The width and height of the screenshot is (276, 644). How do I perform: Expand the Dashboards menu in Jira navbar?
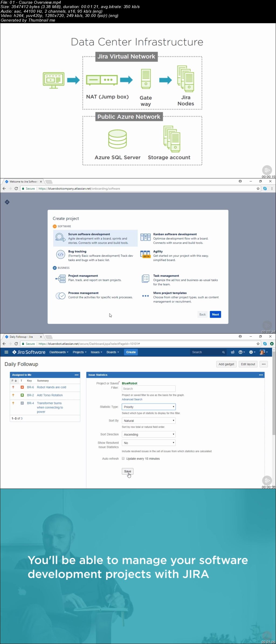[59, 352]
